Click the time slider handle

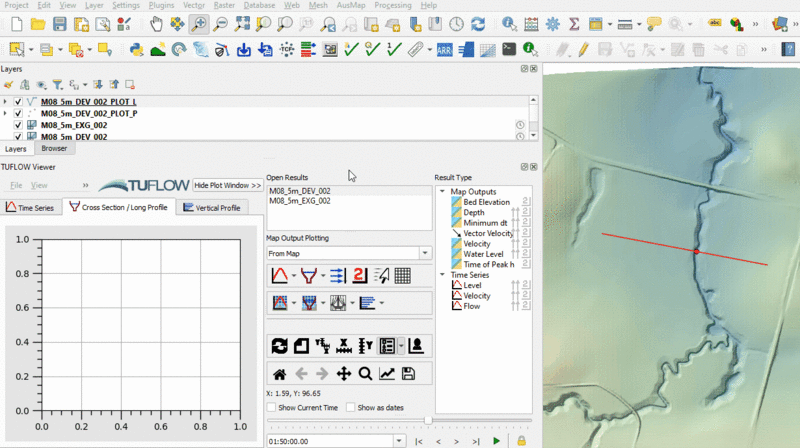428,420
